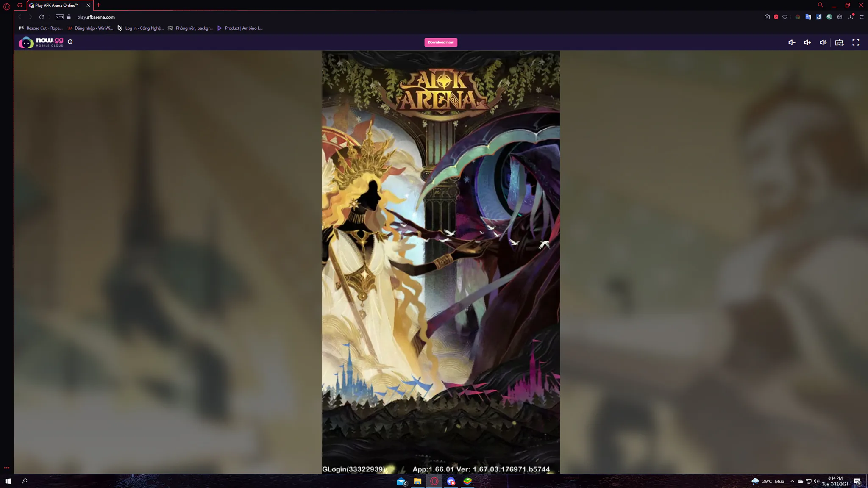This screenshot has width=868, height=488.
Task: Open the Log In ‹ Công Nghệ bookmark
Action: 140,28
